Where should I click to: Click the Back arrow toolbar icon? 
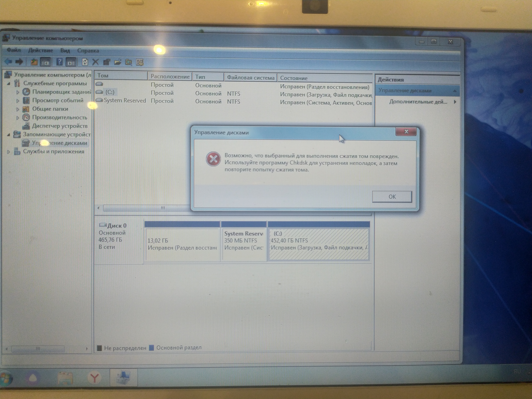pos(8,62)
